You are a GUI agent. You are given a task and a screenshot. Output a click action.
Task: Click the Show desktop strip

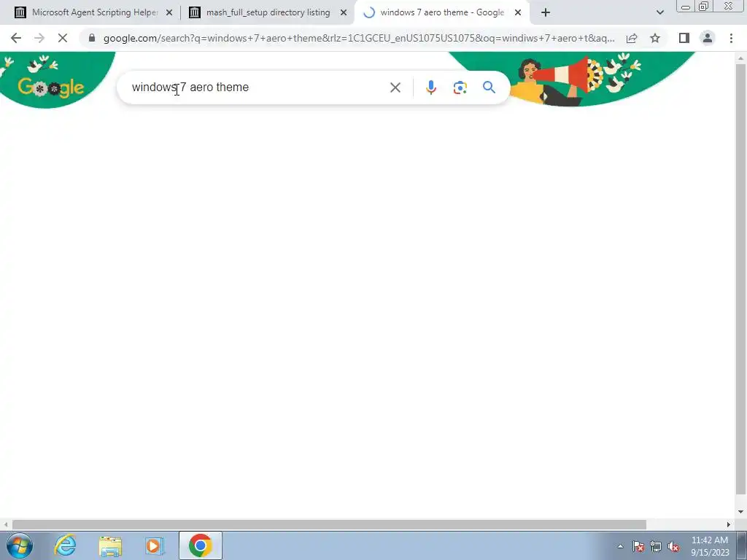741,545
